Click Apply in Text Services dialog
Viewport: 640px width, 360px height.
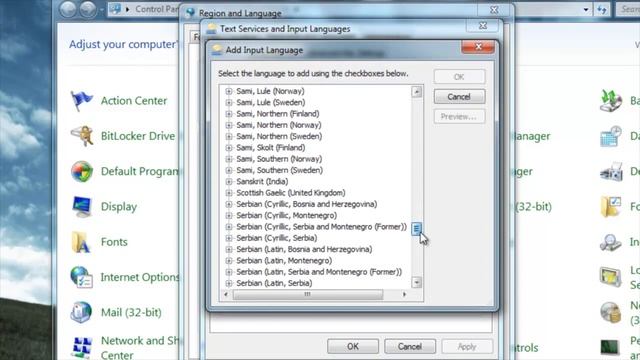[x=467, y=347]
